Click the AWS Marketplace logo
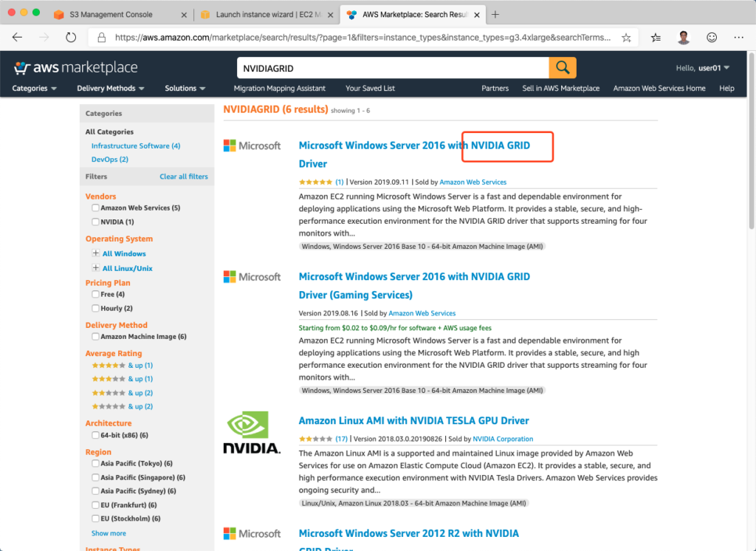Viewport: 756px width, 551px height. [76, 68]
